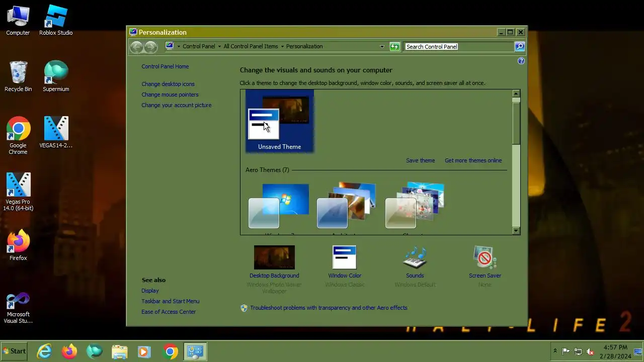Click the themes list scroll up arrow

tap(516, 94)
